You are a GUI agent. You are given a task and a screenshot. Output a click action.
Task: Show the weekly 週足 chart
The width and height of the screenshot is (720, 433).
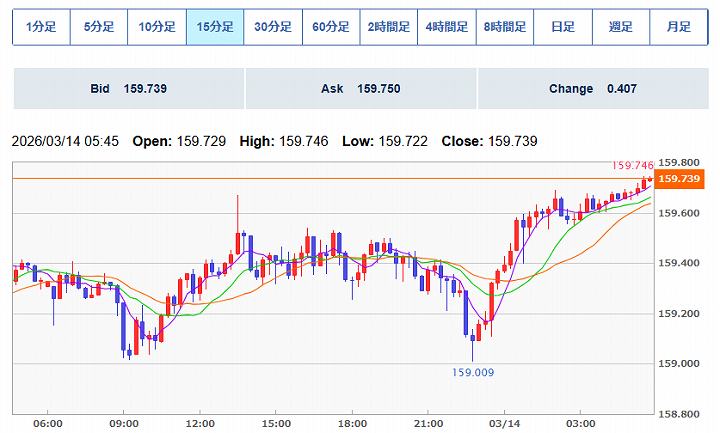click(x=621, y=27)
